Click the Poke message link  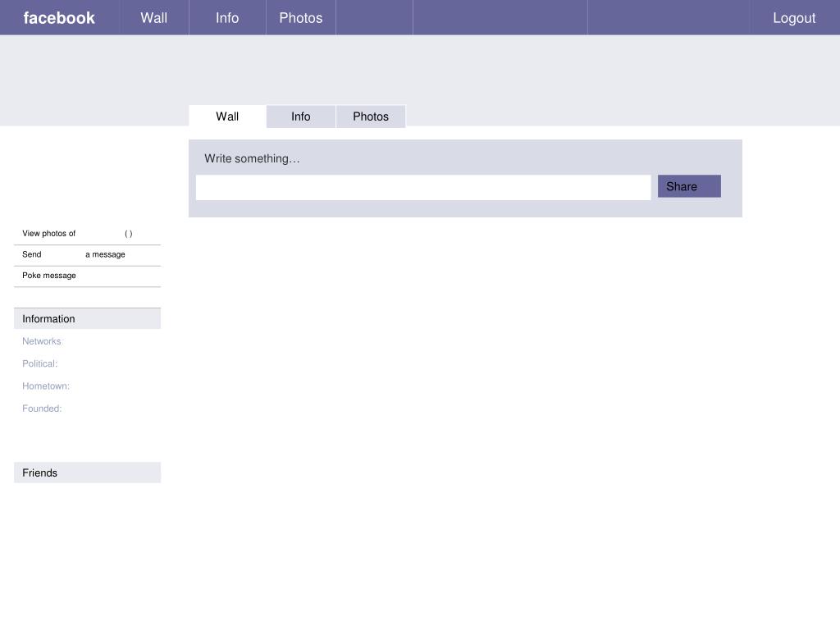tap(48, 276)
